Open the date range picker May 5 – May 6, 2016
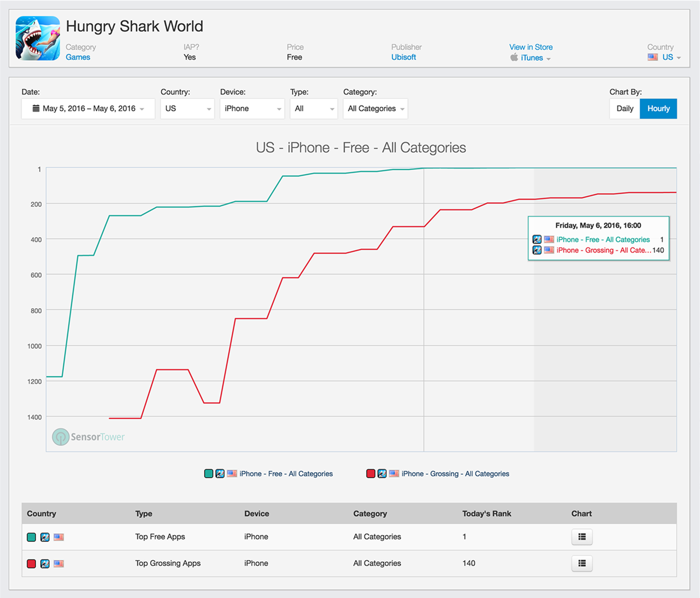Screen dimensions: 700x598 tap(88, 109)
